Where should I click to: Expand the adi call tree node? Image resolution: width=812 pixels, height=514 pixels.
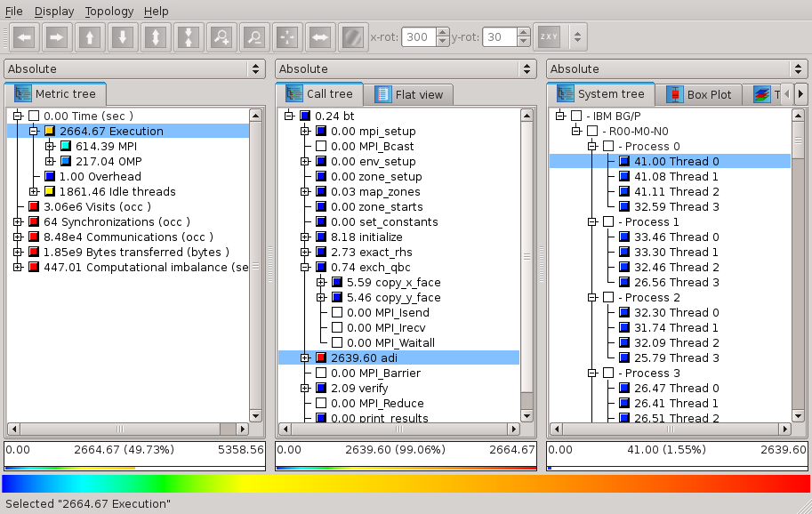pos(305,357)
